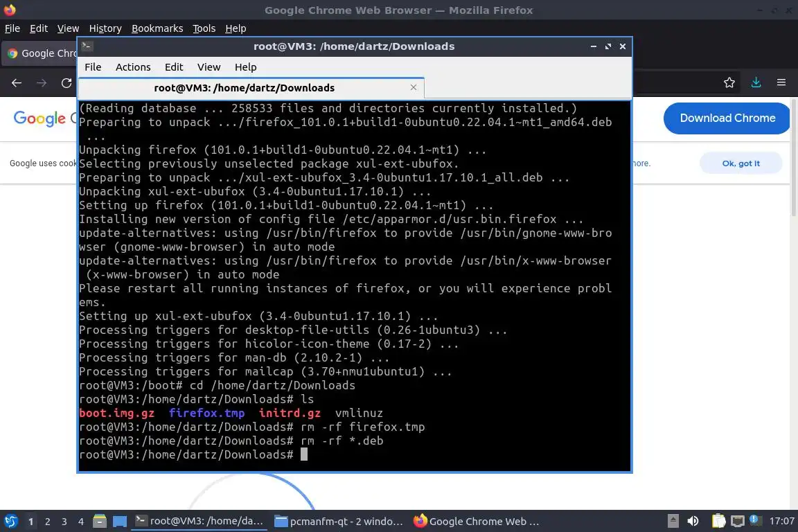Open the Firefox downloads panel

pyautogui.click(x=756, y=82)
